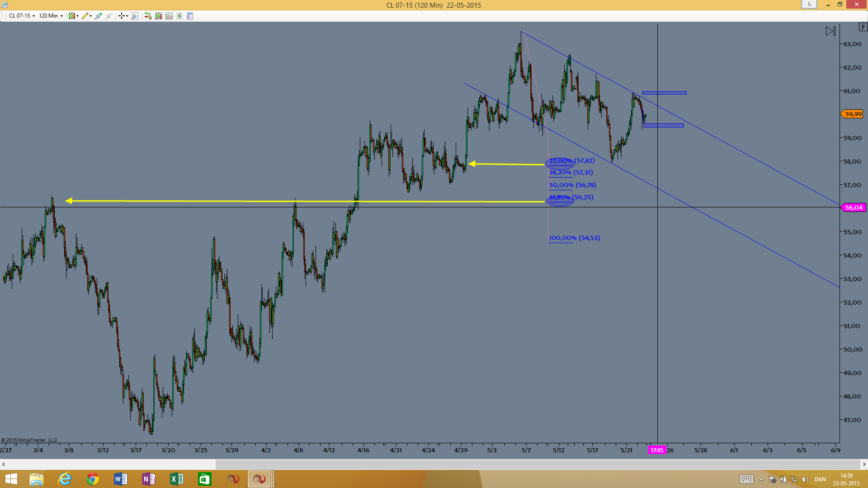868x488 pixels.
Task: Toggle the chart trader icon
Action: pos(148,16)
